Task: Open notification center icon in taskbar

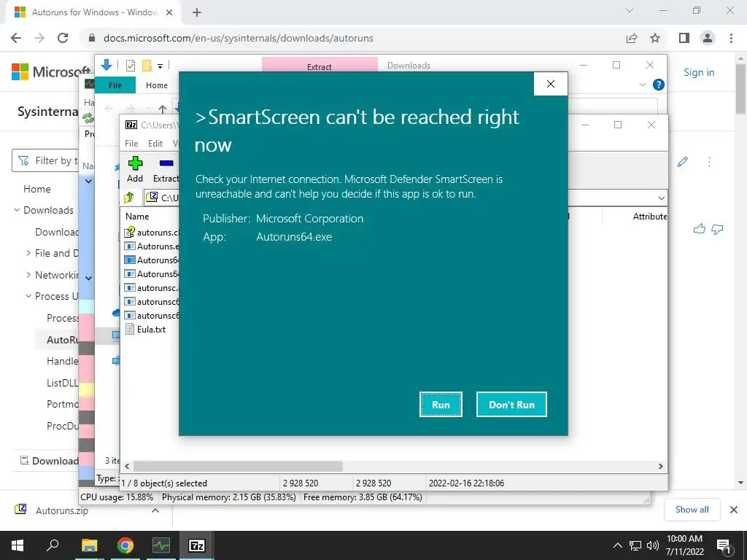Action: 724,546
